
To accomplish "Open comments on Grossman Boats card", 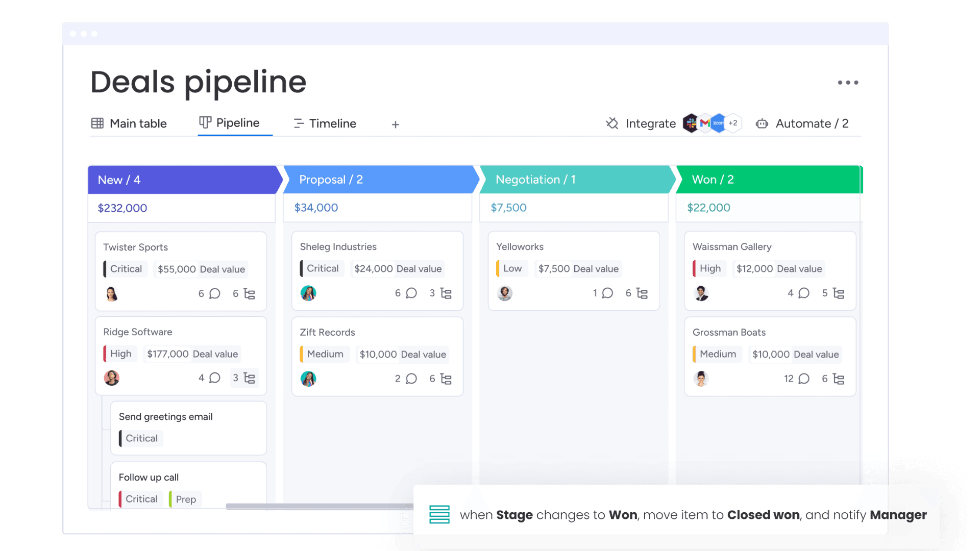I will click(804, 379).
